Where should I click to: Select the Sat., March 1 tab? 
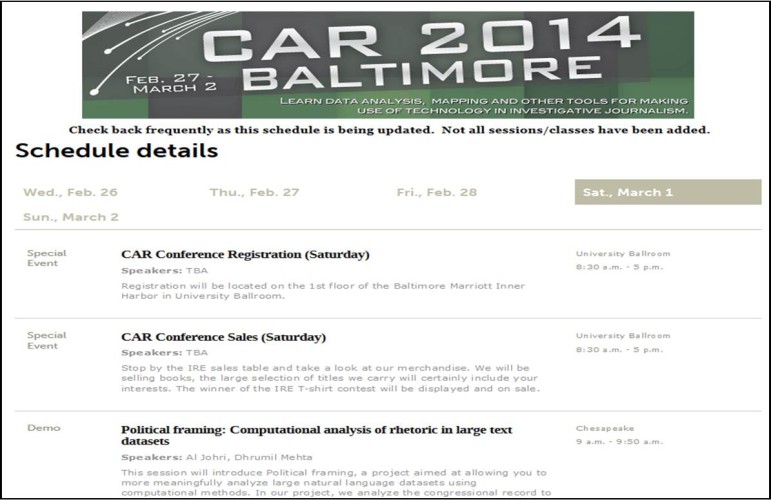(668, 192)
